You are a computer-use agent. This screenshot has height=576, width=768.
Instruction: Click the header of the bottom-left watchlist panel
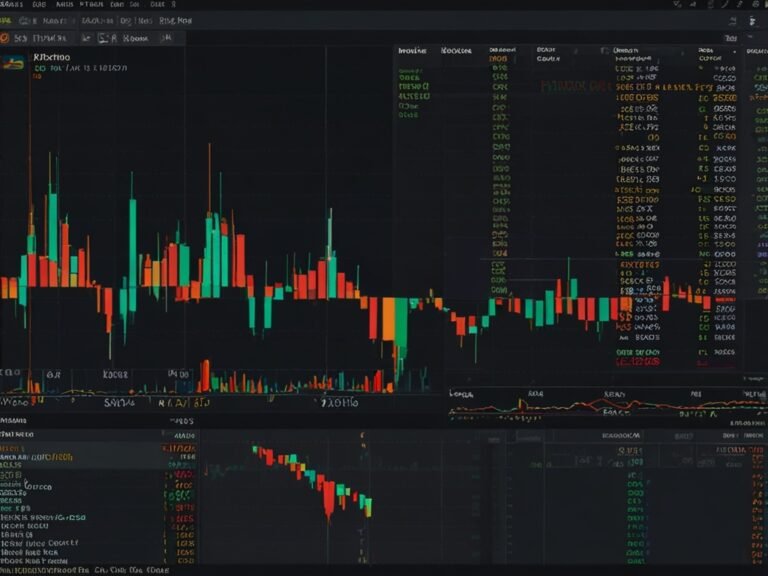tap(18, 436)
